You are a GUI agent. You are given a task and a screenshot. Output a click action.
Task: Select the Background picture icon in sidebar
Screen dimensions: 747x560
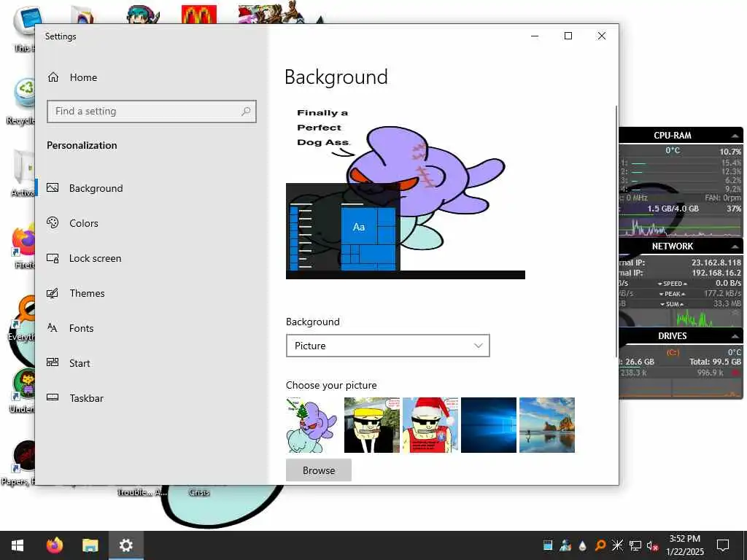point(53,188)
